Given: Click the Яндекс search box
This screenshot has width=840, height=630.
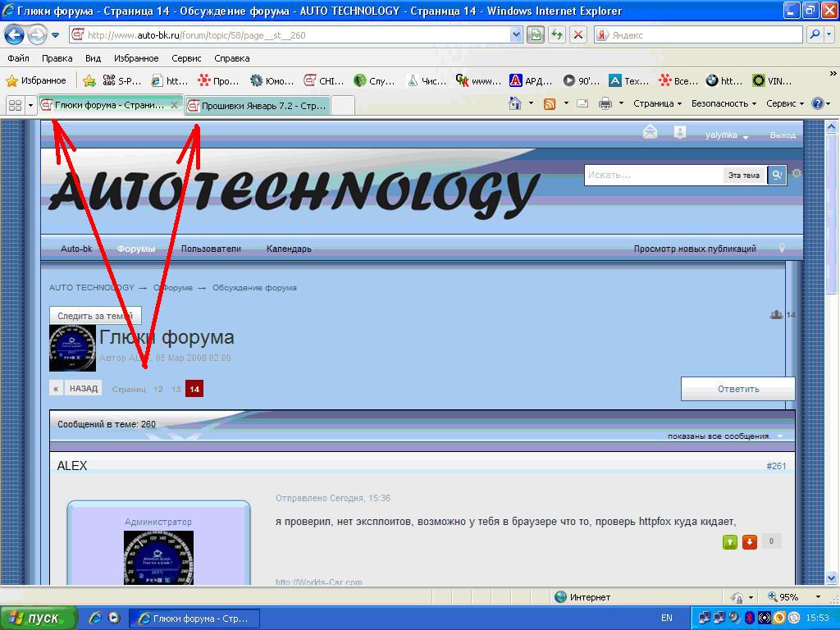Looking at the screenshot, I should [x=698, y=35].
